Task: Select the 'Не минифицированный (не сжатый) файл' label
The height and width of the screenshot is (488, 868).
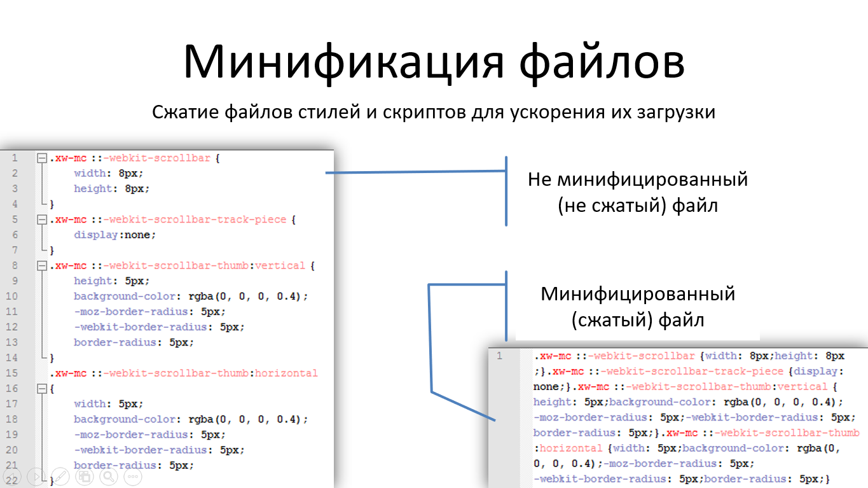Action: click(x=637, y=193)
